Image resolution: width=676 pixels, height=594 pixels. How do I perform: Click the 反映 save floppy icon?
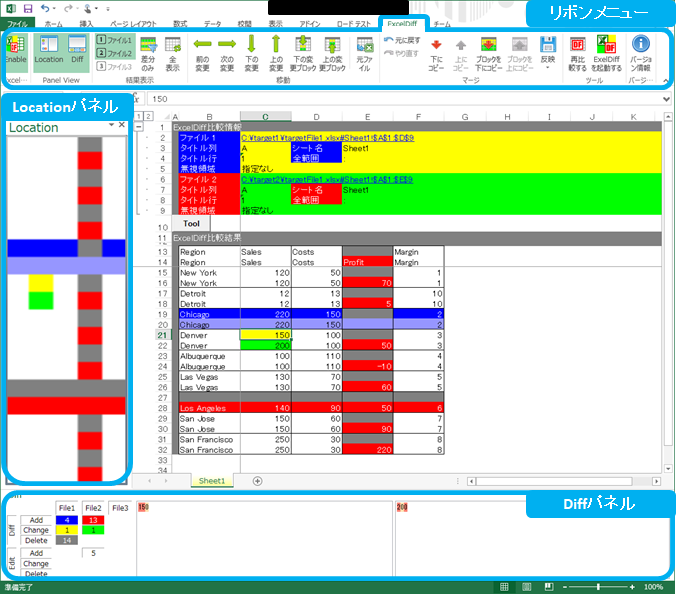point(548,44)
